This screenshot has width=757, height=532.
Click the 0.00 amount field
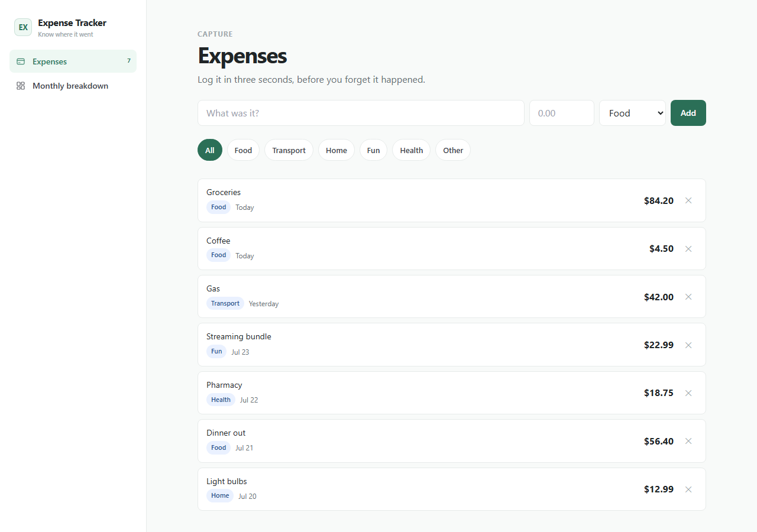click(562, 113)
